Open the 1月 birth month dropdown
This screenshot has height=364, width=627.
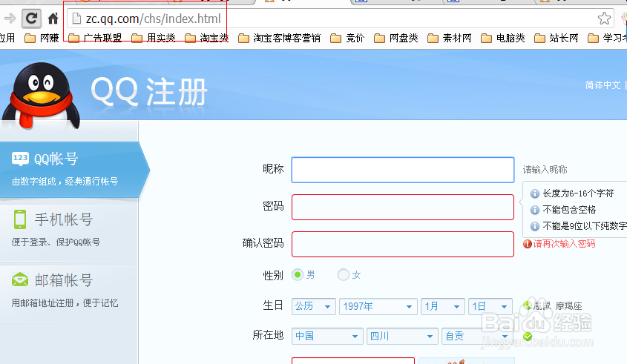pyautogui.click(x=443, y=306)
